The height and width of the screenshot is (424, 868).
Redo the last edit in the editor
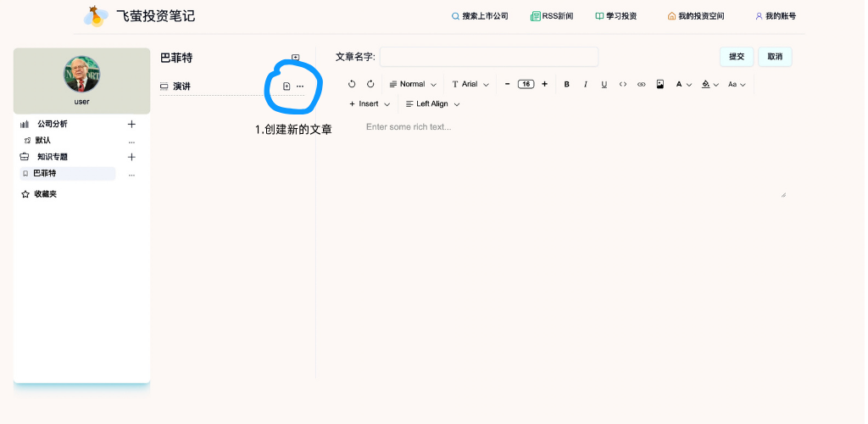click(370, 84)
